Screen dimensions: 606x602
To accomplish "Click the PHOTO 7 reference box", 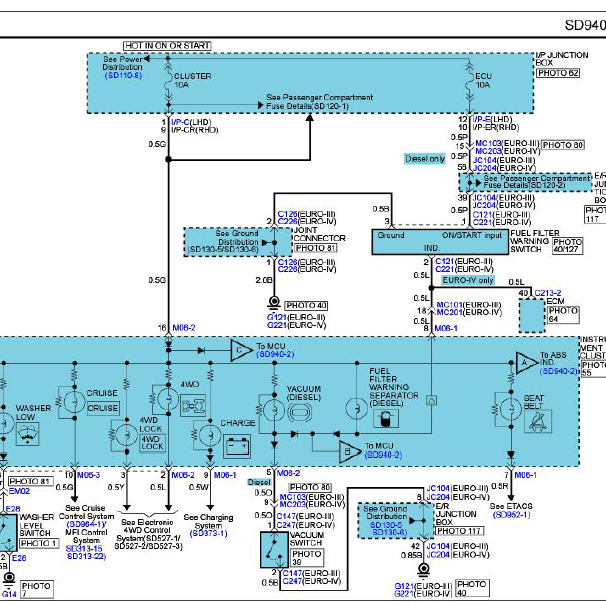I will [x=36, y=589].
